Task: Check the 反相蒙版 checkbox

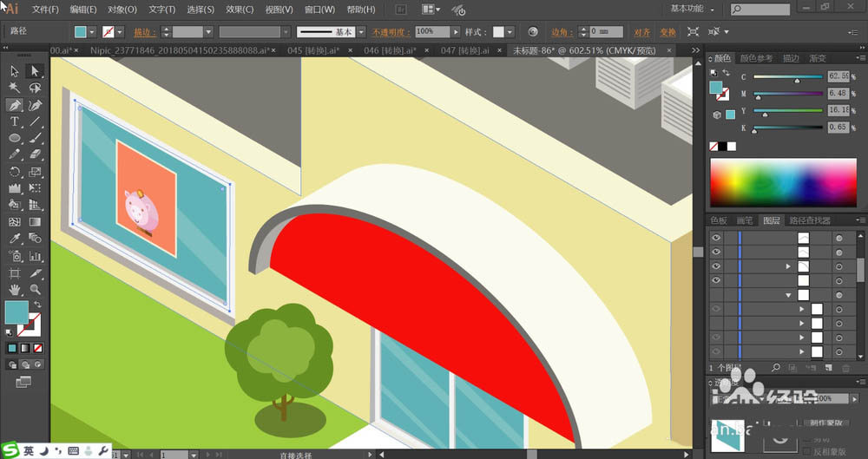Action: click(x=806, y=452)
